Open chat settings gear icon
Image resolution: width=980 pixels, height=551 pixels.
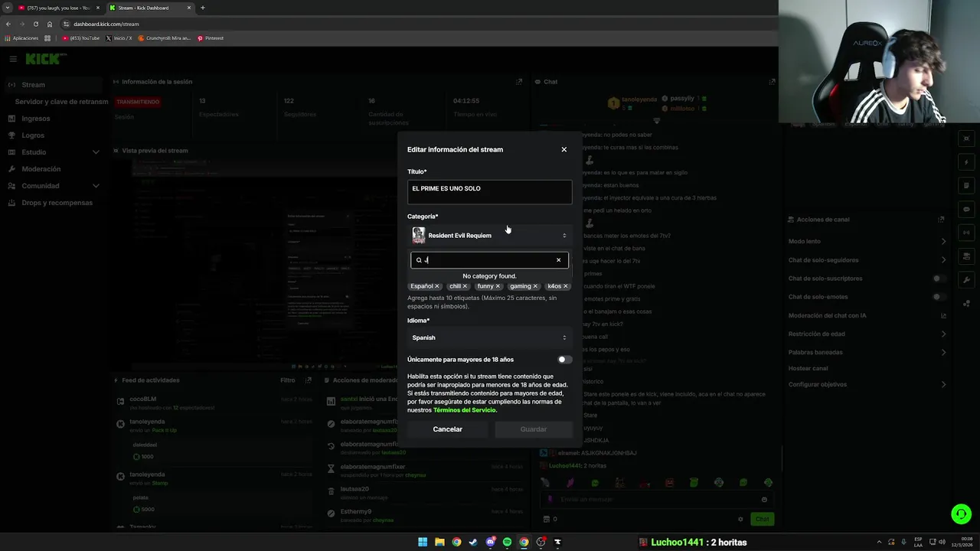pyautogui.click(x=740, y=519)
